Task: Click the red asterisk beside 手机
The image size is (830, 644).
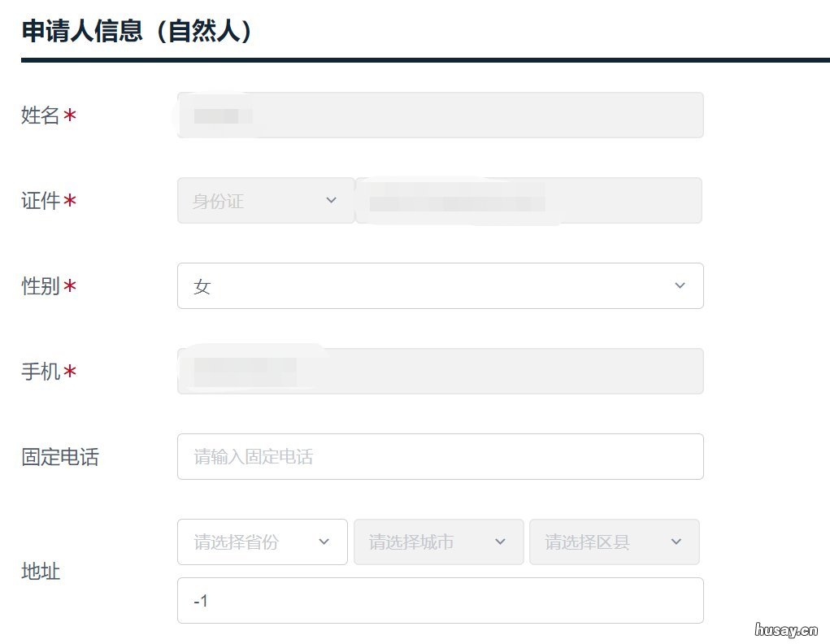Action: (x=71, y=372)
